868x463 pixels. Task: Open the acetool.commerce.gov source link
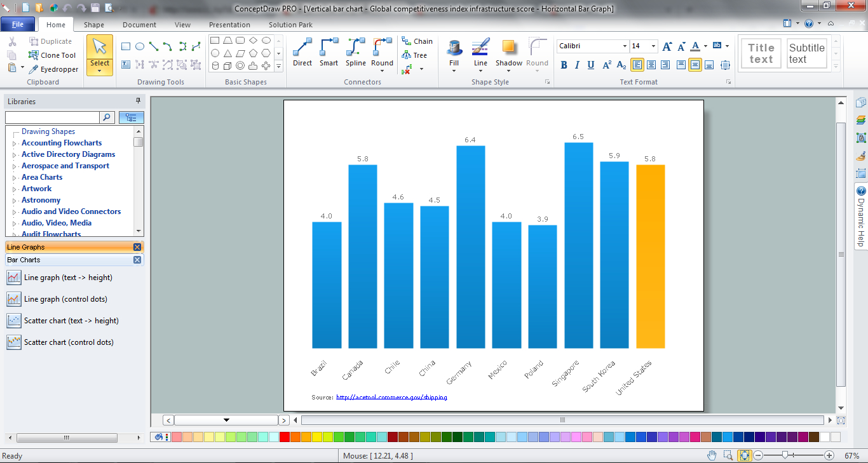pyautogui.click(x=391, y=398)
